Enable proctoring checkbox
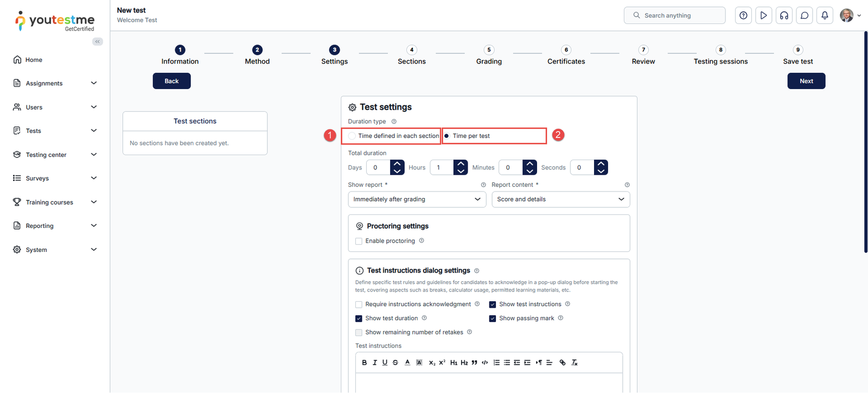Viewport: 868px width, 393px height. (x=359, y=241)
